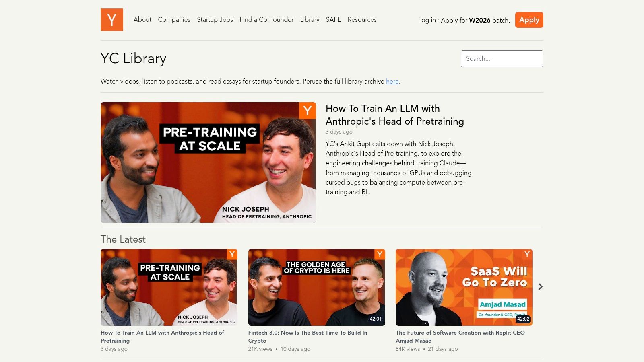Viewport: 644px width, 362px height.
Task: Open featured title How To Train An LLM
Action: [x=394, y=115]
